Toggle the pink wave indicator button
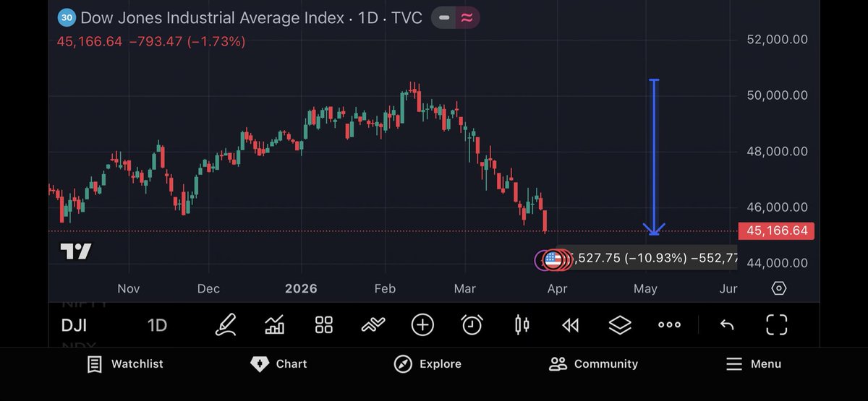 click(467, 18)
